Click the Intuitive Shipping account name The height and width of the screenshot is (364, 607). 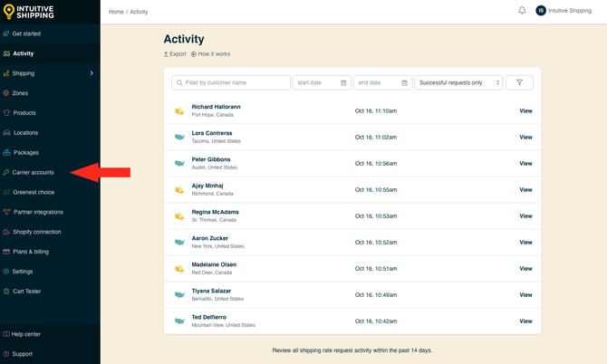coord(570,11)
